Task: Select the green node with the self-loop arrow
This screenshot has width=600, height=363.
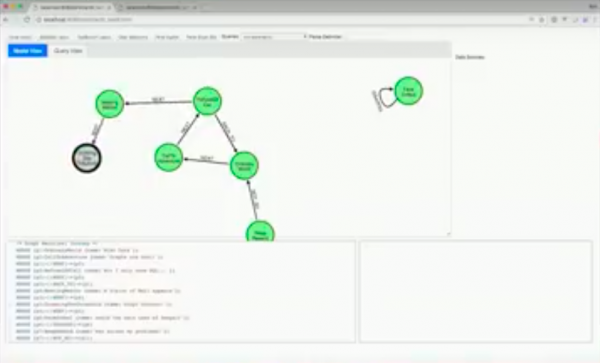Action: [408, 91]
